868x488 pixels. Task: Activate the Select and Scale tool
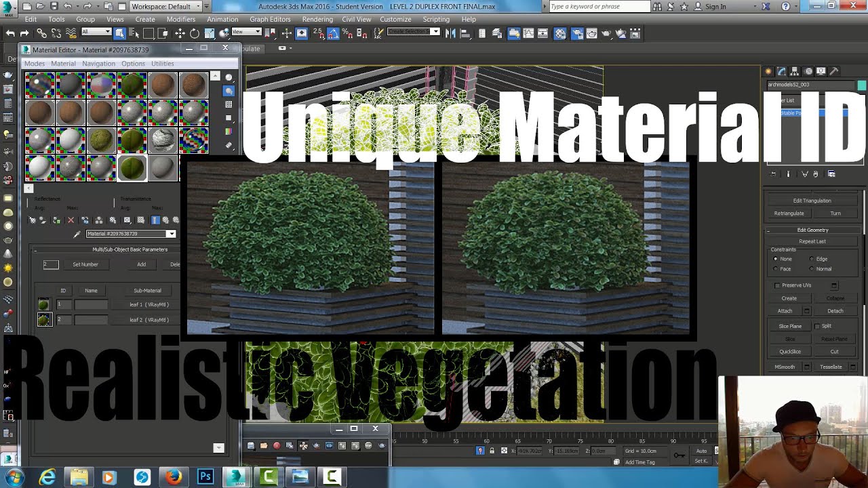point(210,33)
